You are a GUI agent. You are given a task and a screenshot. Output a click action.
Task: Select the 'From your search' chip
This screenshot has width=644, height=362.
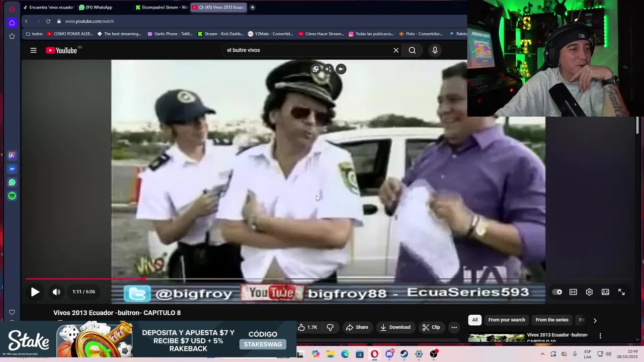pyautogui.click(x=507, y=320)
